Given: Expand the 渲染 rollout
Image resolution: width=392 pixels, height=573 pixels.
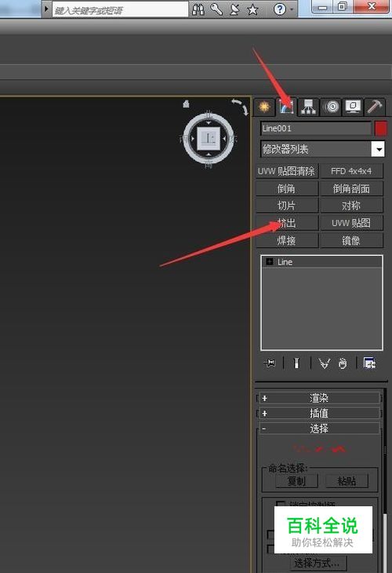Looking at the screenshot, I should tap(319, 398).
